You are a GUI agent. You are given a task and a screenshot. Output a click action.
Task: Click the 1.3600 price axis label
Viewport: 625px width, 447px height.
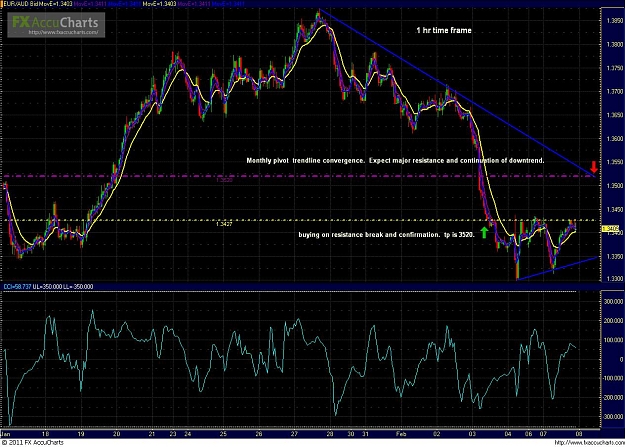click(615, 139)
